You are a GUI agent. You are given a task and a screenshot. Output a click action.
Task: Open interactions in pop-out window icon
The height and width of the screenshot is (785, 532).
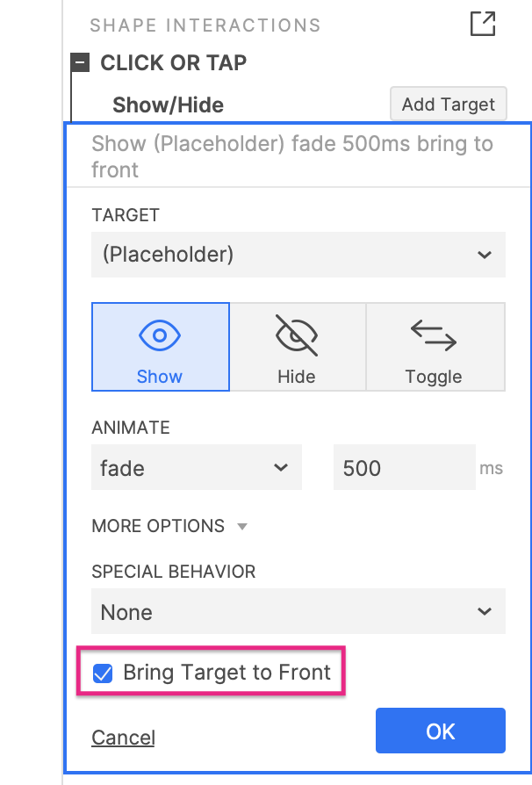click(483, 24)
